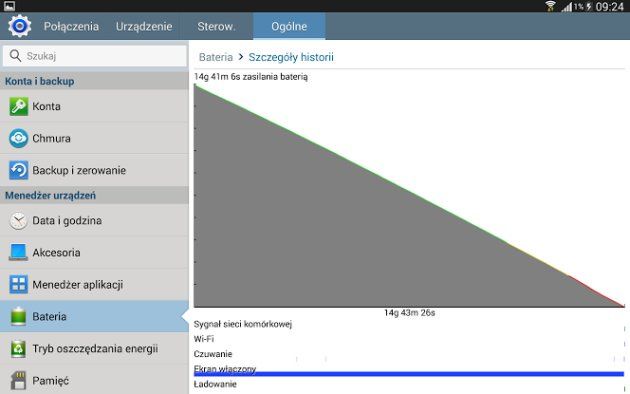Screen dimensions: 630x394
Task: Tap the Pamięć SD card icon
Action: [x=18, y=380]
